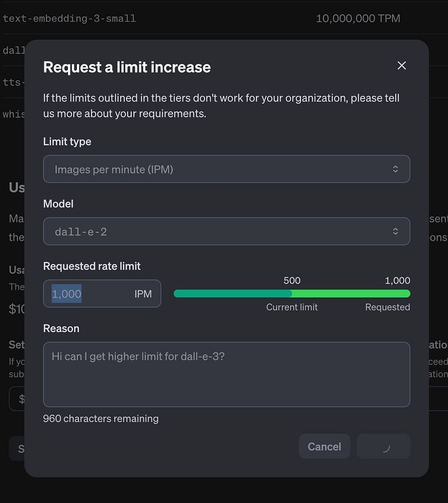The image size is (448, 503).
Task: Click the Limit type chevron arrows
Action: (396, 169)
